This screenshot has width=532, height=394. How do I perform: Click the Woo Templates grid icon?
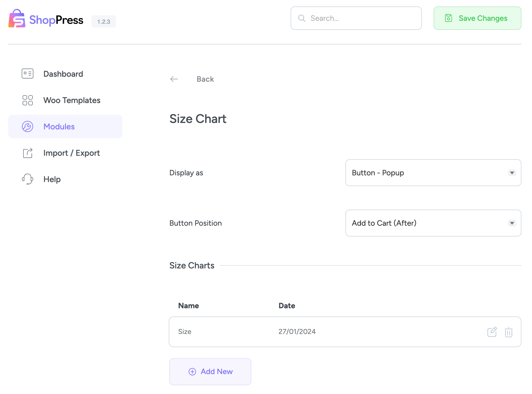tap(27, 100)
